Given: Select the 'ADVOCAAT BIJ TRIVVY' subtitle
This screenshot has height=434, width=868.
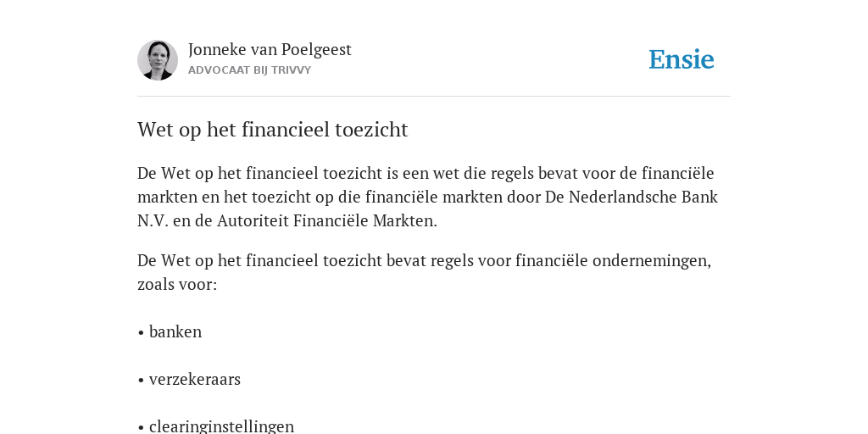Looking at the screenshot, I should 250,70.
